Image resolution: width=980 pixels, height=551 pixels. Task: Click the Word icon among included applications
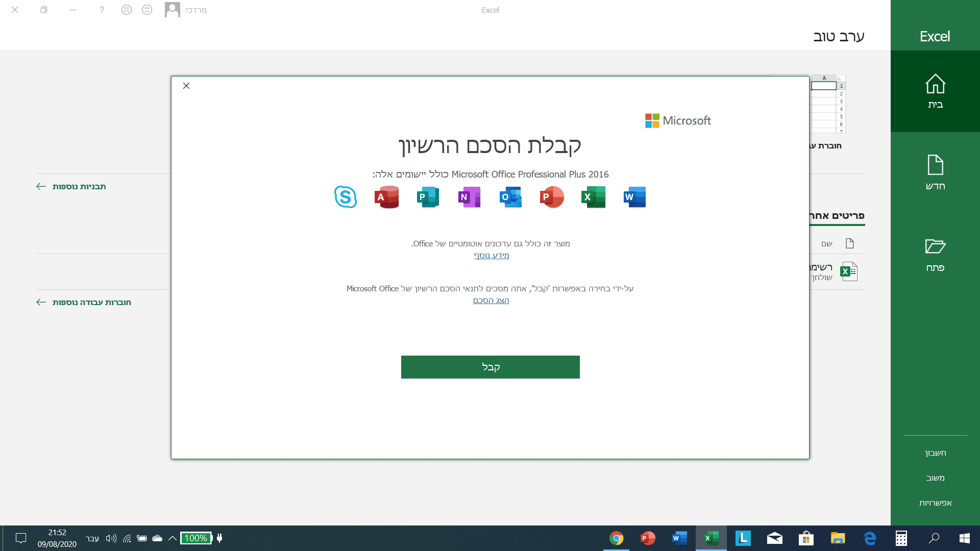pos(635,197)
